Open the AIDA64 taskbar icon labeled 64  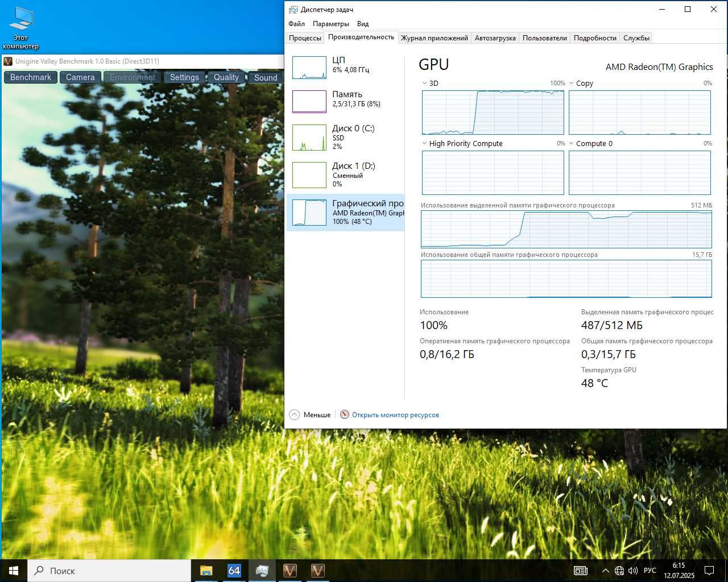click(234, 571)
